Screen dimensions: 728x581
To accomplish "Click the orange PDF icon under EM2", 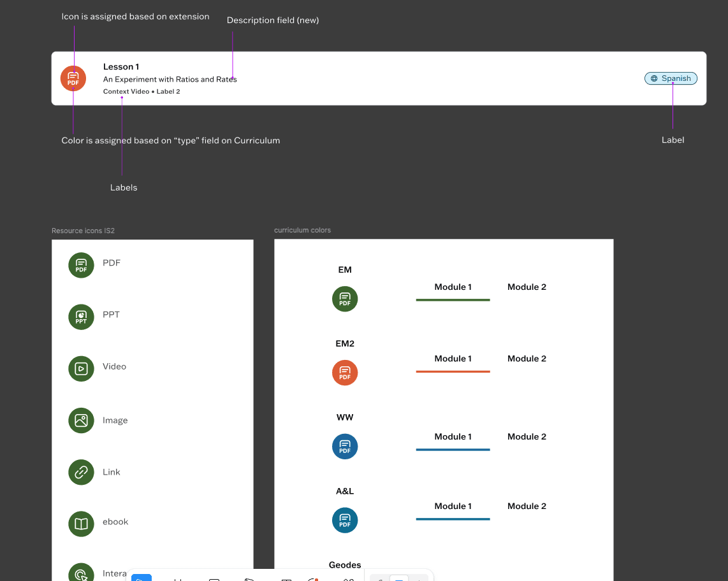I will 345,373.
